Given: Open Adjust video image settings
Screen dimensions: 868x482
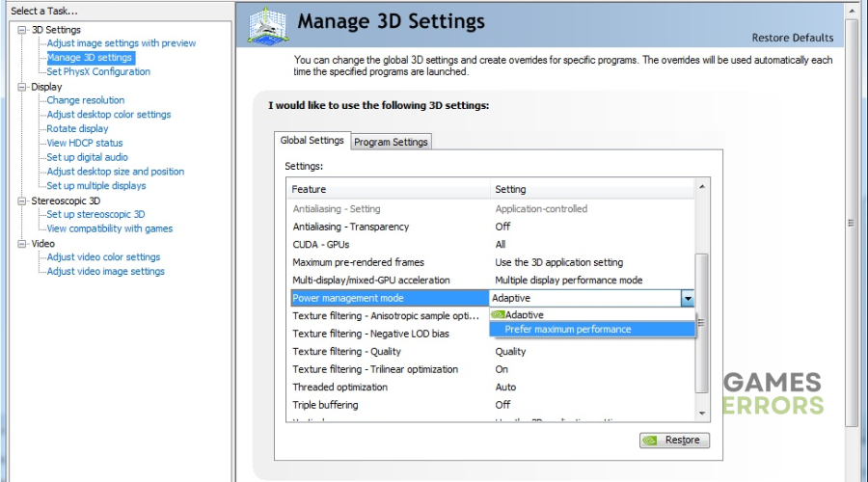Looking at the screenshot, I should [x=106, y=271].
